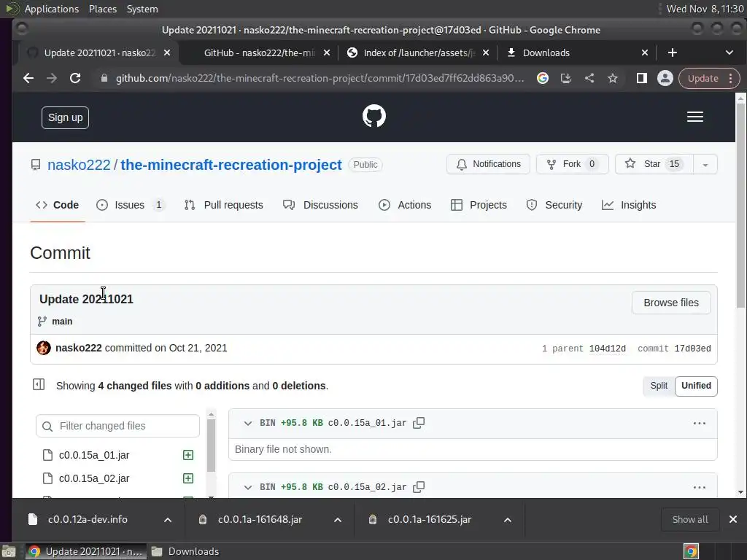
Task: Focus the Filter changed files field
Action: click(x=117, y=426)
